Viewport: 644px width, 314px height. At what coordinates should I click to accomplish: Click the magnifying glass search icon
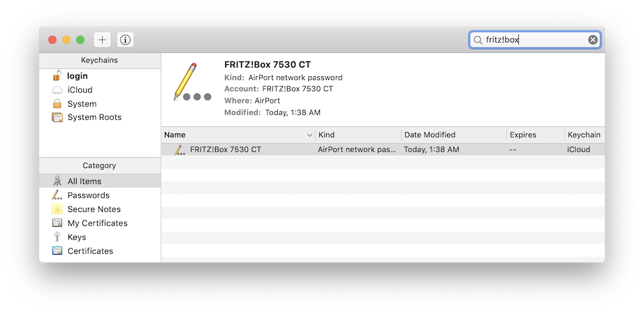(x=478, y=40)
